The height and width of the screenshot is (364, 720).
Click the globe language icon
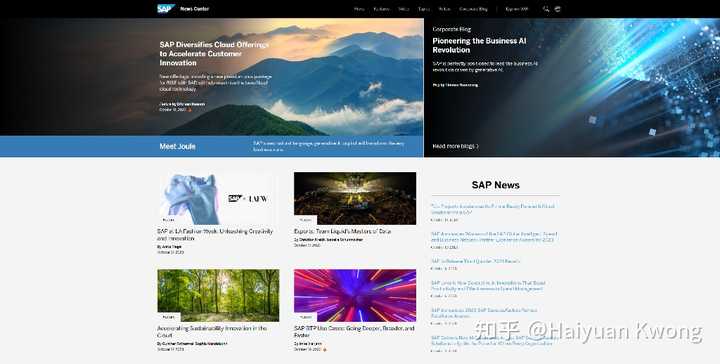tap(557, 9)
